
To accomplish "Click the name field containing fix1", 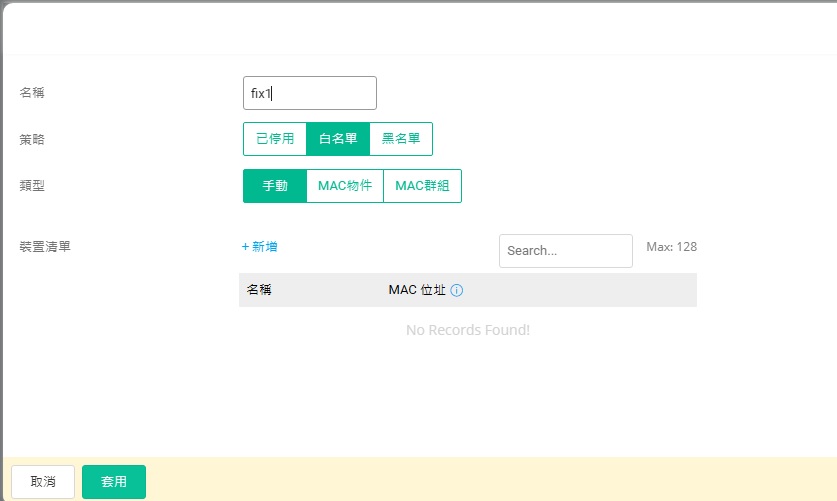I will (310, 93).
